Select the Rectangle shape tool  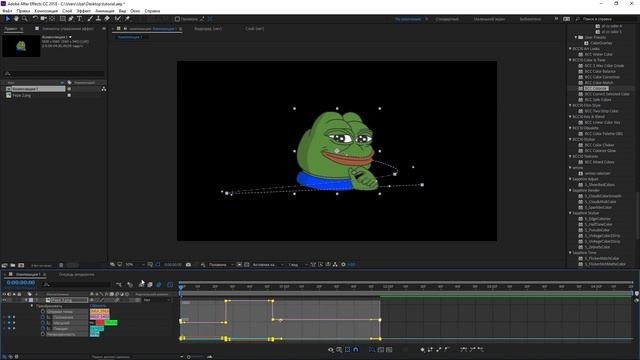pyautogui.click(x=62, y=19)
